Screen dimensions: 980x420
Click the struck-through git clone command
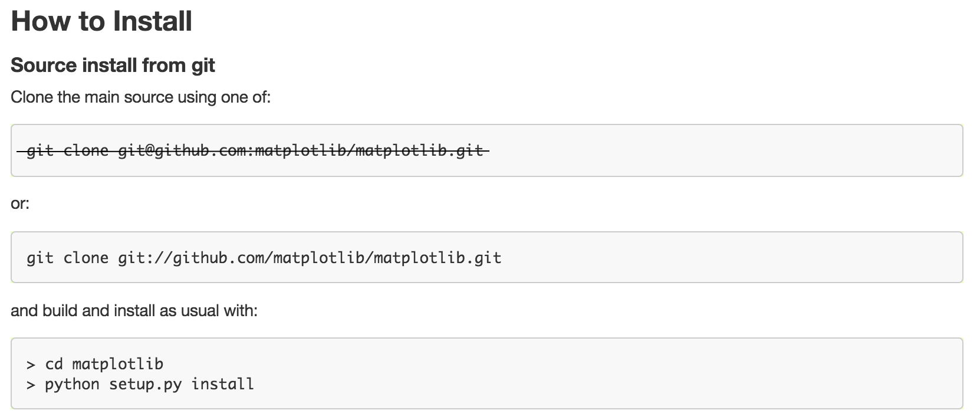(255, 151)
